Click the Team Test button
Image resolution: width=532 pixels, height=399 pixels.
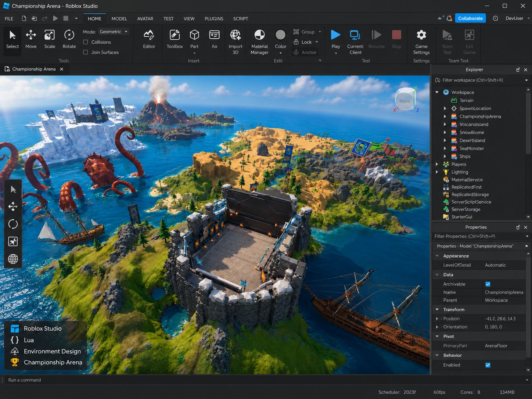[447, 42]
